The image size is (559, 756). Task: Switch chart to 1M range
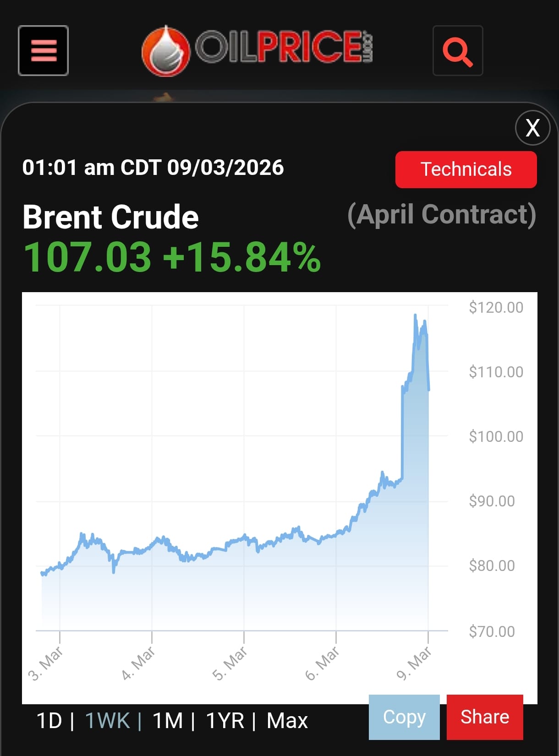pyautogui.click(x=168, y=721)
